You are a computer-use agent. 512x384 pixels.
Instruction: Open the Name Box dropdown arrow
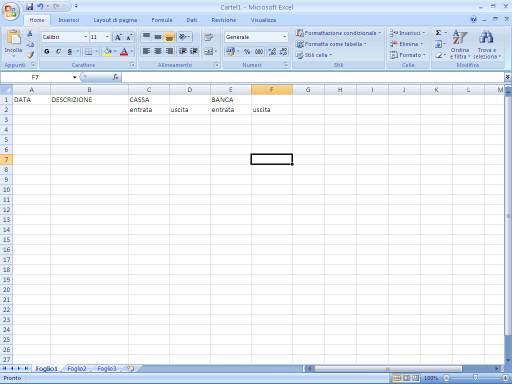tap(75, 77)
